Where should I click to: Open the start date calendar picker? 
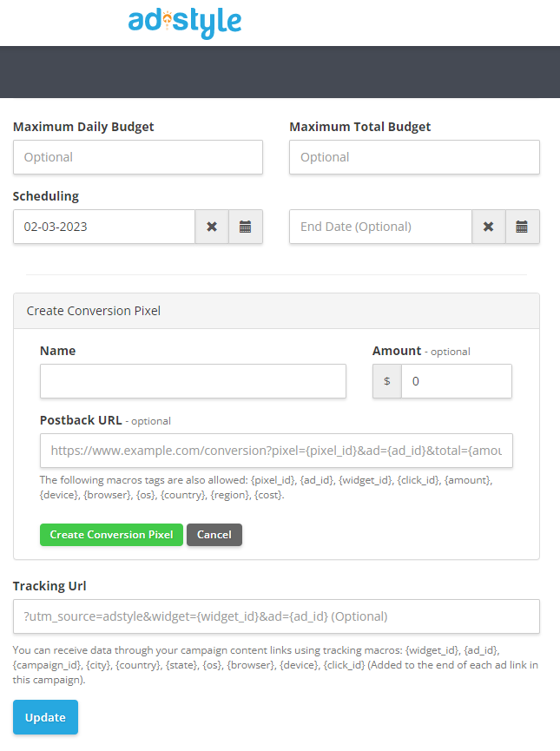245,227
